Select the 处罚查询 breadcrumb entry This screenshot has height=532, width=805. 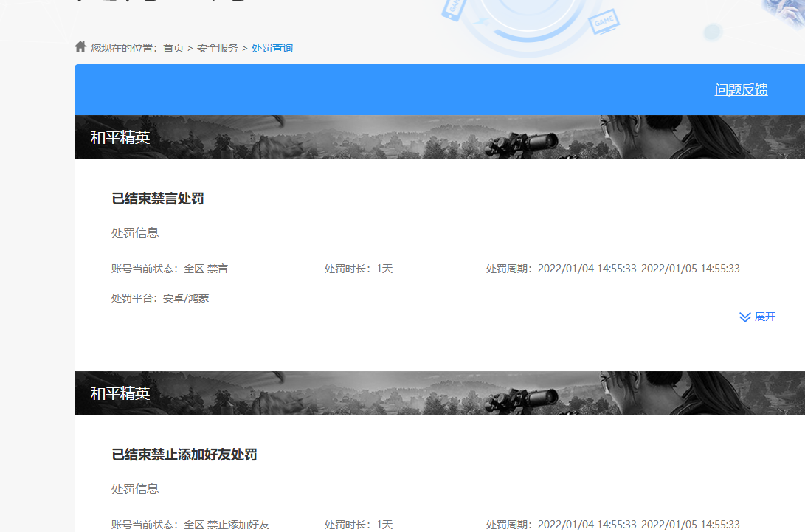point(272,47)
